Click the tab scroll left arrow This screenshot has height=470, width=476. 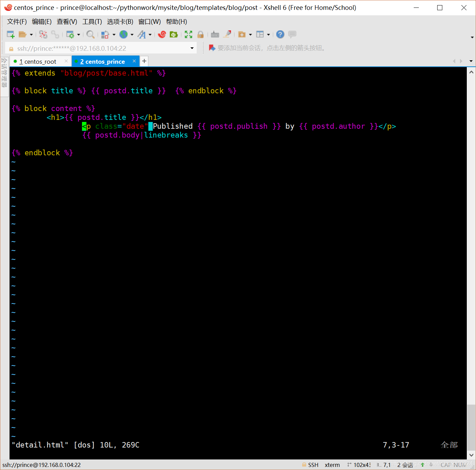click(454, 61)
